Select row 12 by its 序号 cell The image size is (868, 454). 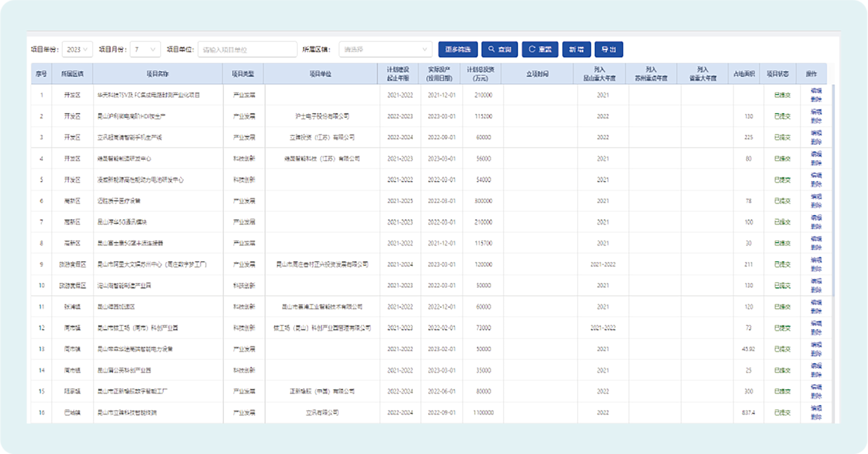41,328
